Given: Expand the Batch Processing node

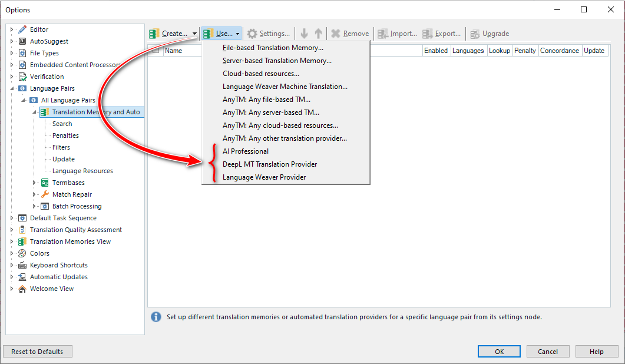Looking at the screenshot, I should pos(34,206).
